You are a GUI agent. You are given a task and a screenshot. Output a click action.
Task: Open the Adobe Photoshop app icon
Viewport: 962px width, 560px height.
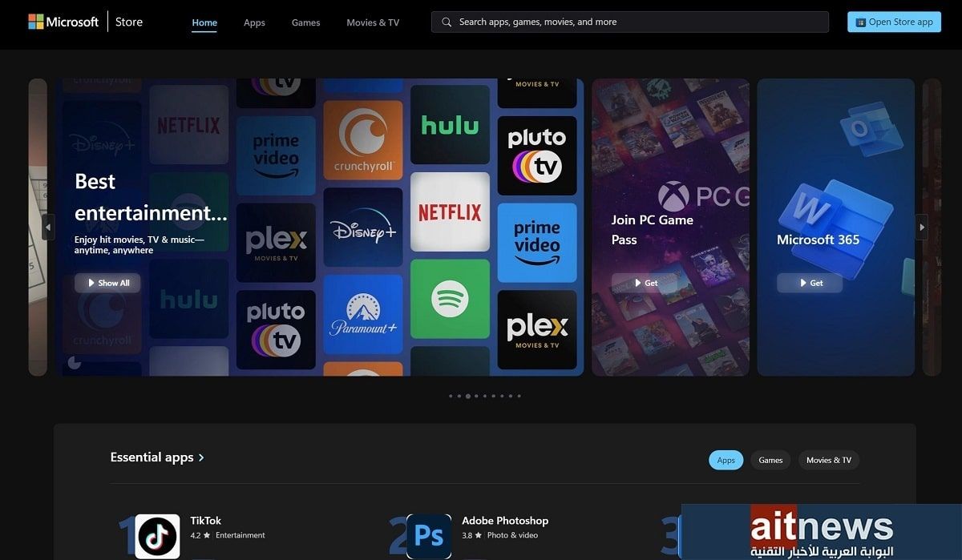pyautogui.click(x=429, y=536)
